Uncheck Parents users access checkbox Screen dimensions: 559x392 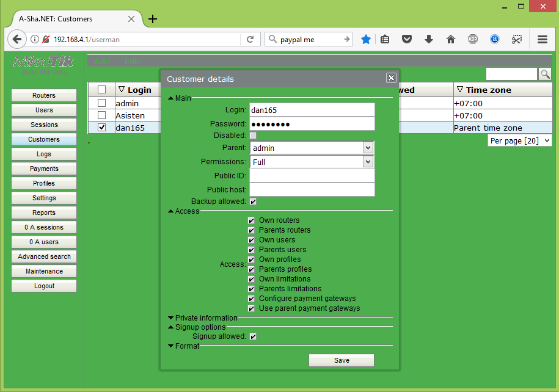(251, 250)
